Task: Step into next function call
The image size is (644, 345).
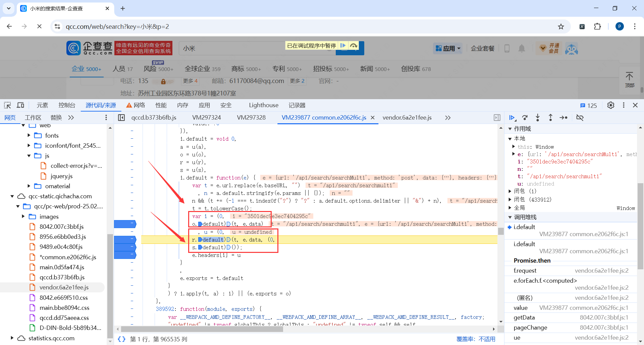Action: [x=538, y=118]
